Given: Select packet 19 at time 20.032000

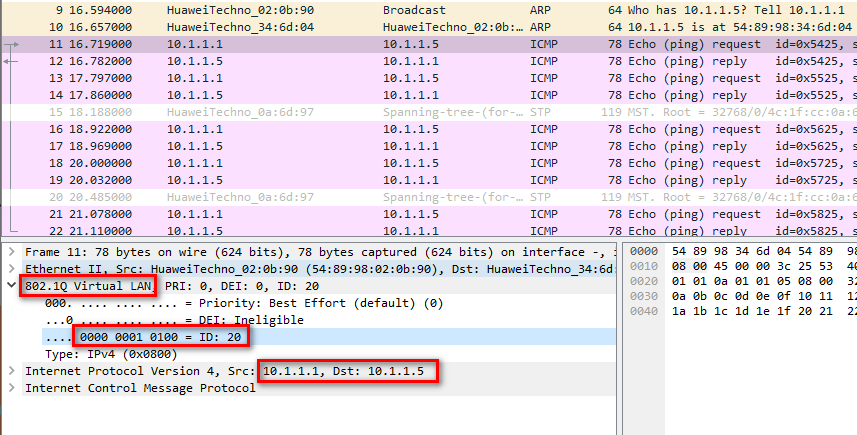Looking at the screenshot, I should 430,180.
